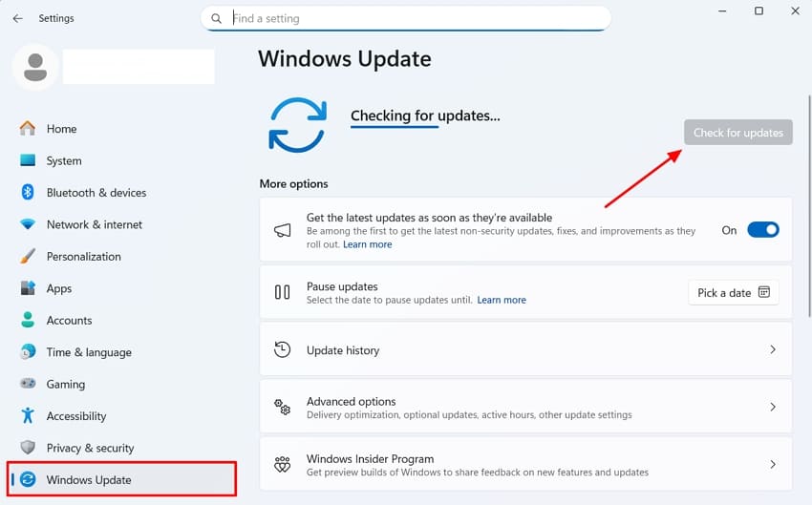Click the Accessibility figure icon
Image resolution: width=812 pixels, height=505 pixels.
[28, 415]
